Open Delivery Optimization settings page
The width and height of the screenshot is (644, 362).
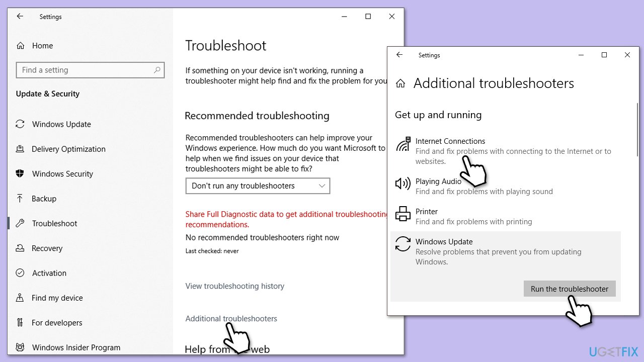click(68, 149)
